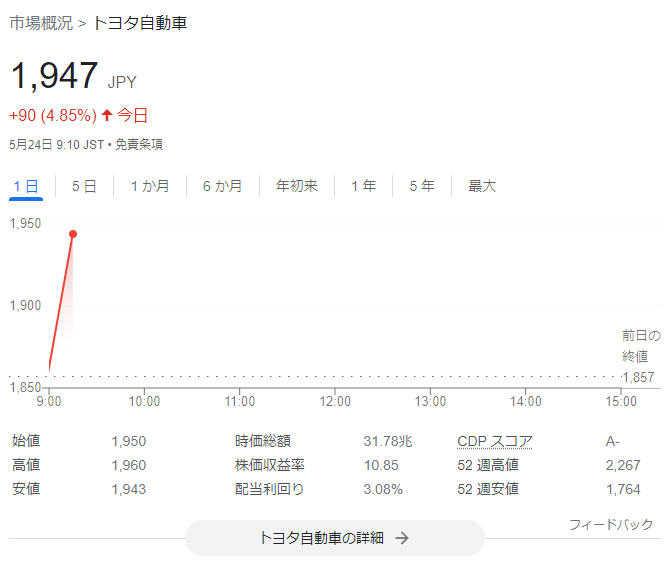Click the トヨタ自動車 breadcrumb title
Viewport: 664px width, 561px height.
pos(139,23)
